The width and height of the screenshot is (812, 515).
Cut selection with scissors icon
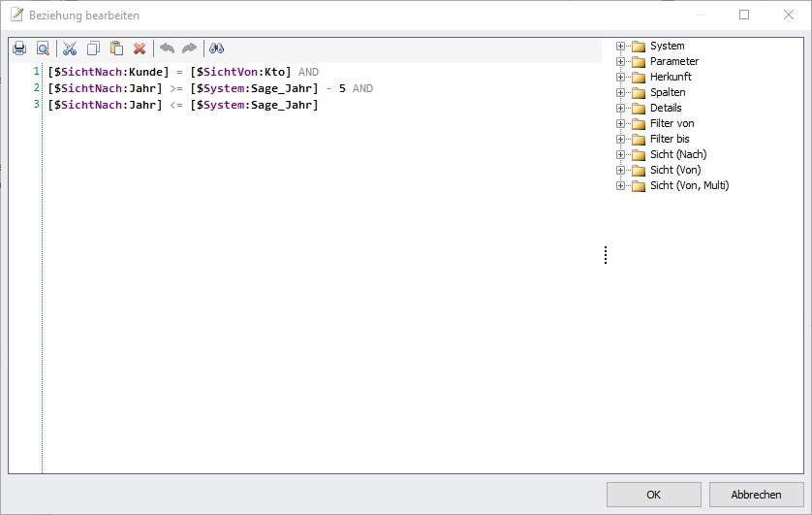(x=70, y=48)
